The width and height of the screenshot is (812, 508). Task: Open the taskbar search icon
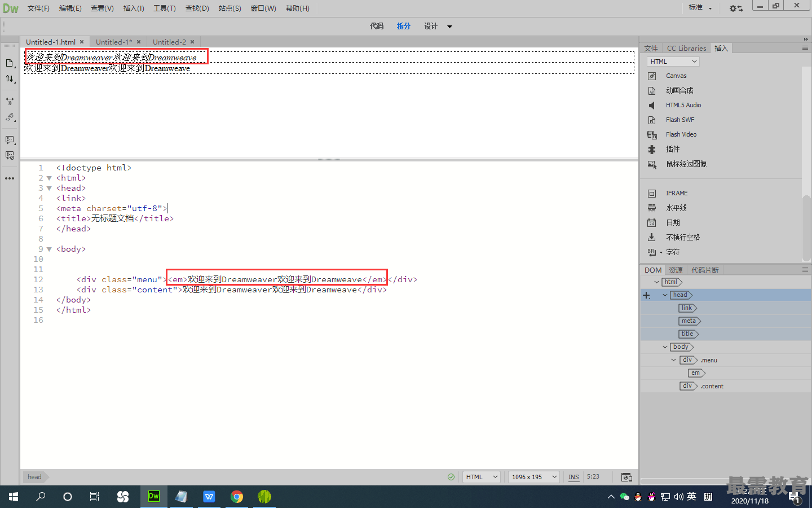click(41, 496)
